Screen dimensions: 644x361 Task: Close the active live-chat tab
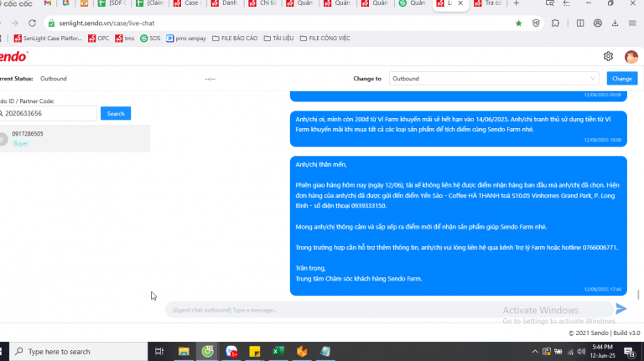pyautogui.click(x=460, y=3)
